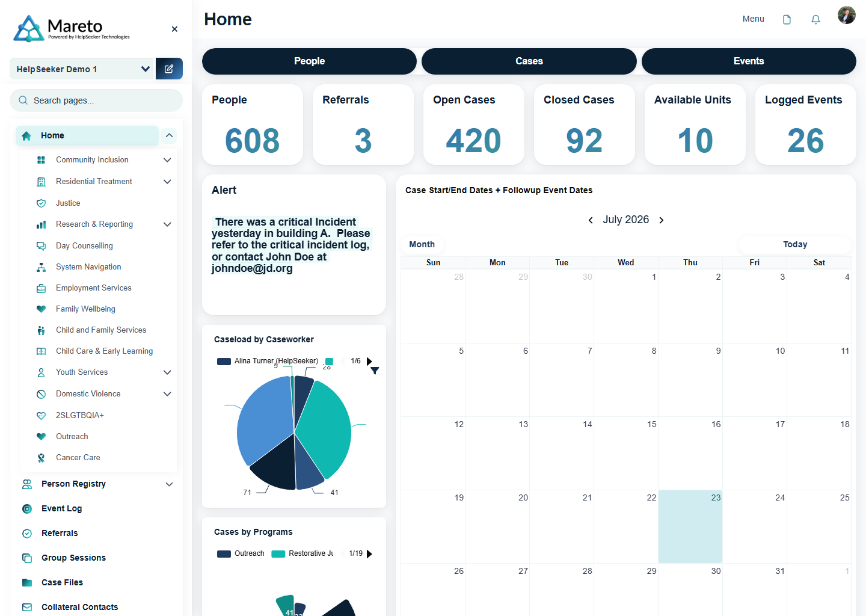Click the Community Inclusion grid icon
This screenshot has height=616, width=866.
pyautogui.click(x=41, y=160)
